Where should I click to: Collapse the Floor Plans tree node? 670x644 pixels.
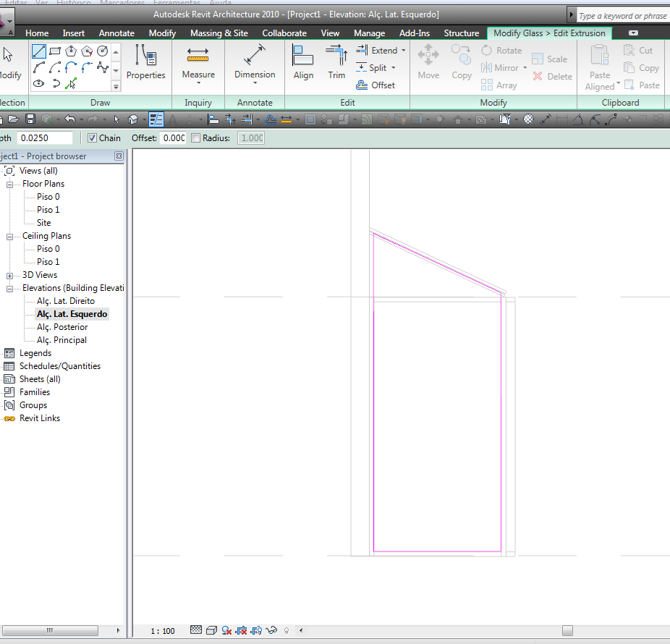(x=9, y=184)
